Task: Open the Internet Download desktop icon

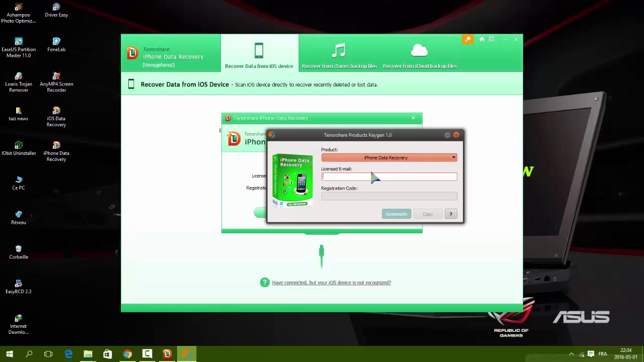Action: tap(19, 324)
